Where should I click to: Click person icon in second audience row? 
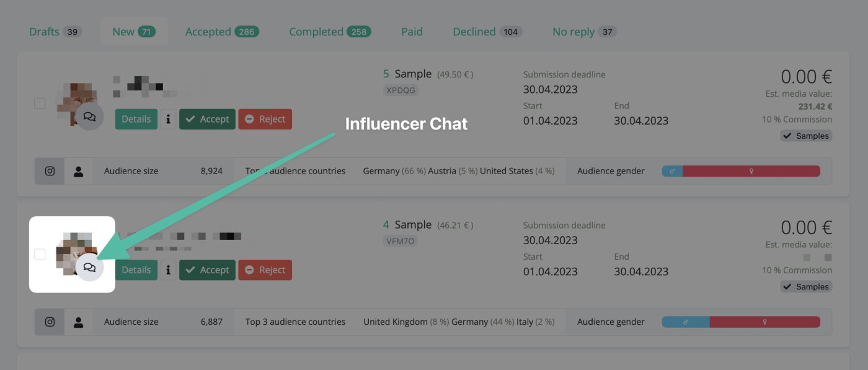pos(79,322)
